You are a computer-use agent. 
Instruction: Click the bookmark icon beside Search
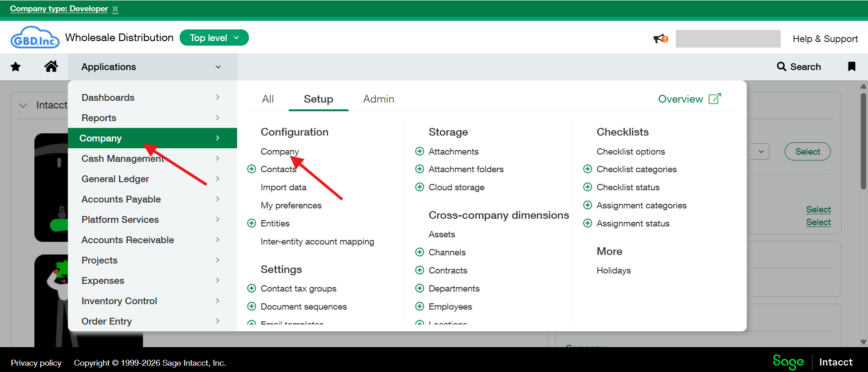851,66
